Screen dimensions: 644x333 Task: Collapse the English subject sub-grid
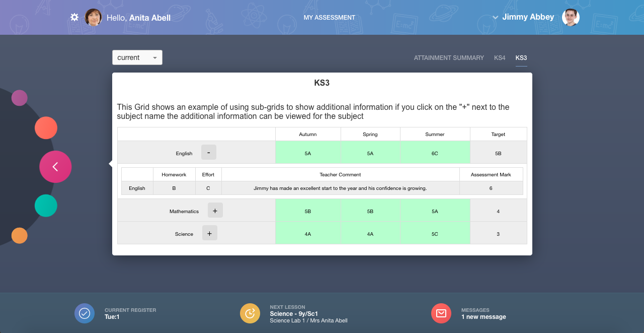click(x=208, y=152)
